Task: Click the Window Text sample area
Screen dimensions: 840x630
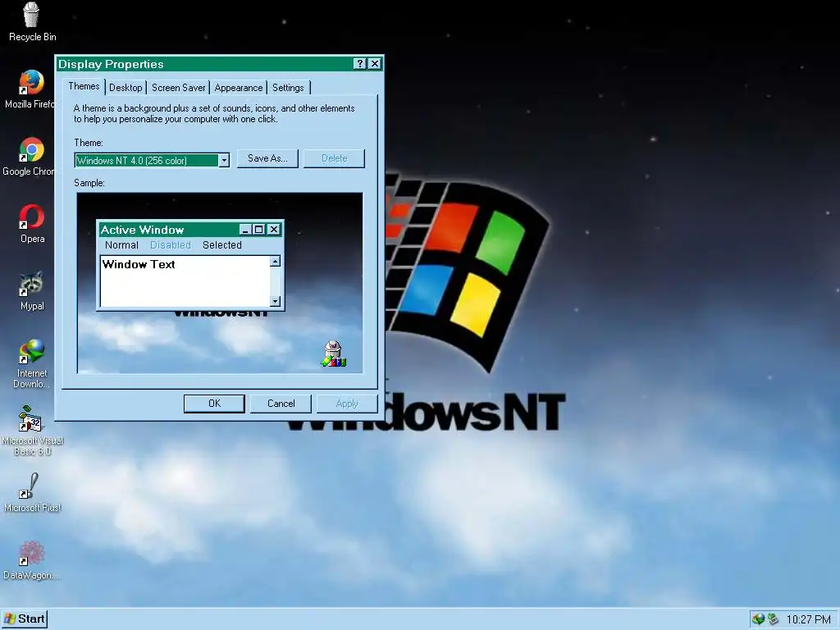Action: point(185,281)
